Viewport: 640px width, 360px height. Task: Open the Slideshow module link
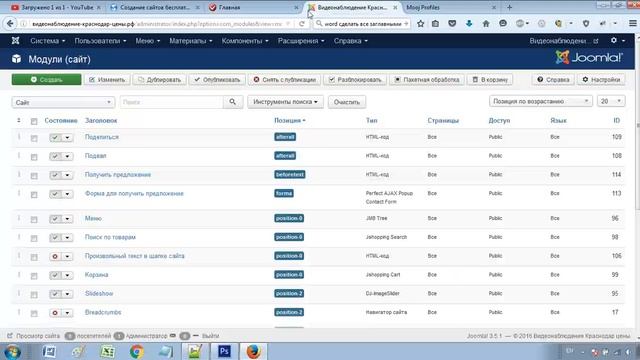(x=99, y=293)
